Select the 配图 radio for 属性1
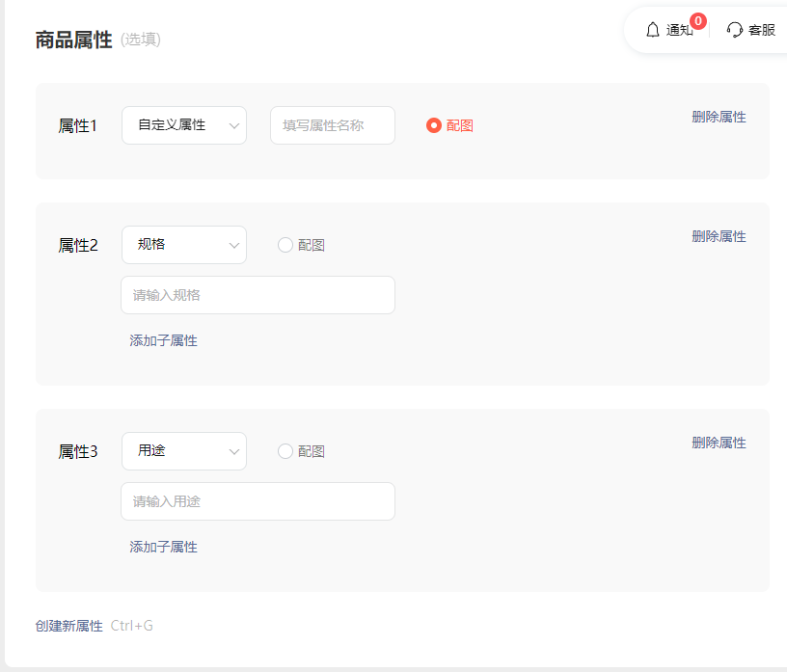This screenshot has height=672, width=787. point(434,125)
